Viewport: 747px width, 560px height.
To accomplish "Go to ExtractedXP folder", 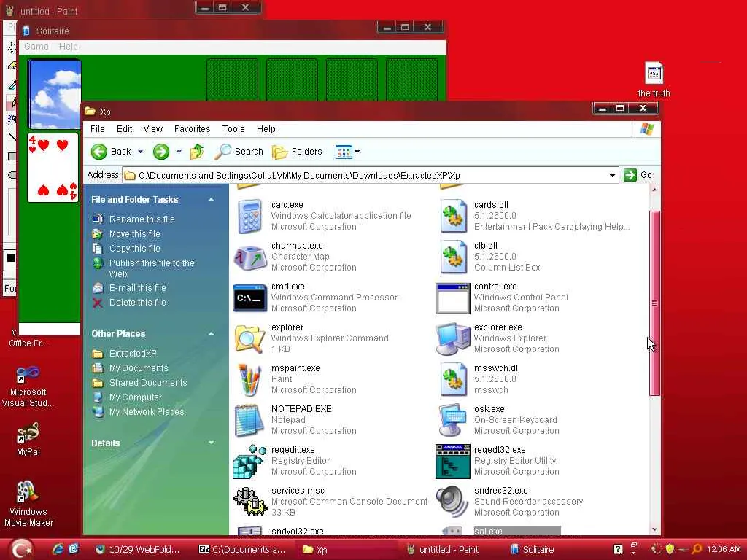I will (x=133, y=354).
